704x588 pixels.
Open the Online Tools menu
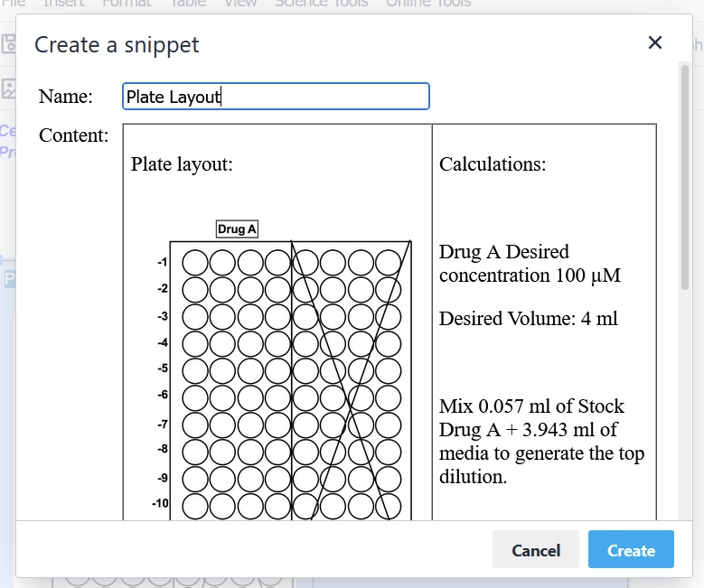(x=427, y=4)
